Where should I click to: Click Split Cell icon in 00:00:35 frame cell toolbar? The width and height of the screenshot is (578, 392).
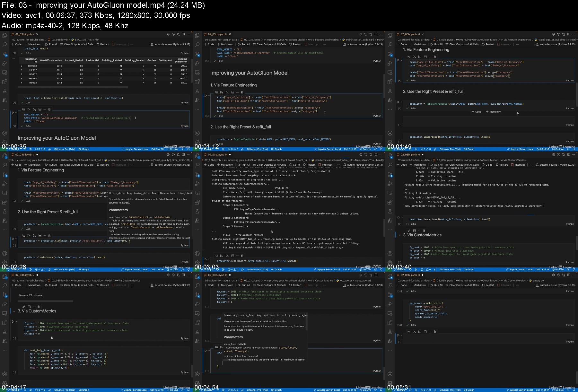click(x=40, y=109)
